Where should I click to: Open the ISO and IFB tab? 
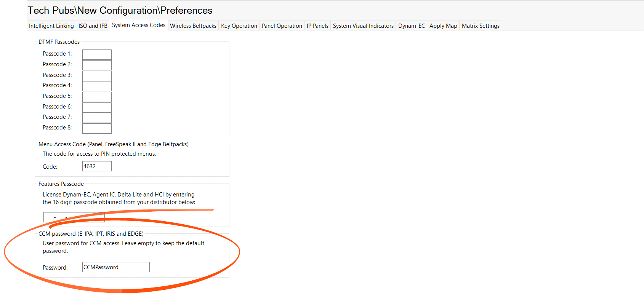(x=93, y=26)
